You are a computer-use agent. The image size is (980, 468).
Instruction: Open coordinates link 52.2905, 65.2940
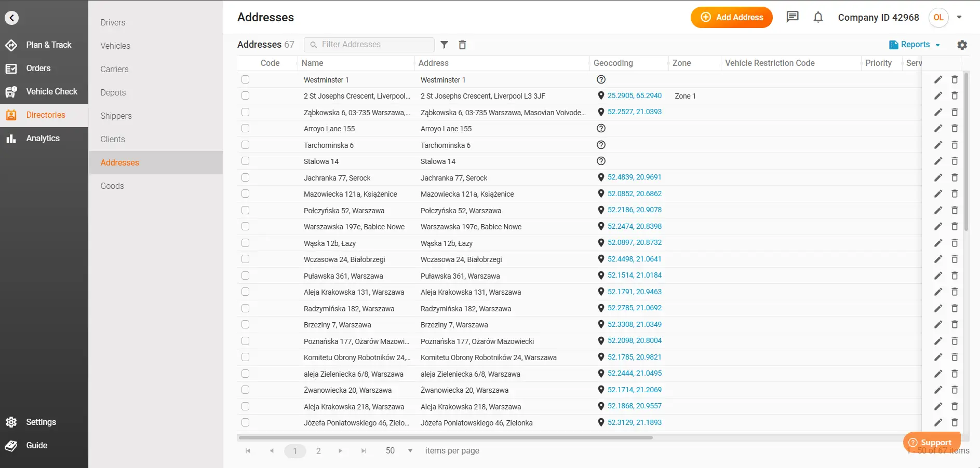pyautogui.click(x=635, y=95)
